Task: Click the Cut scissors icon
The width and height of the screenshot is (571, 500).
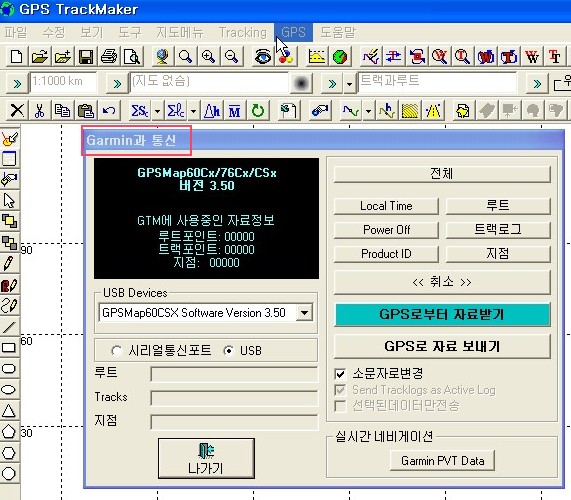Action: [x=40, y=110]
